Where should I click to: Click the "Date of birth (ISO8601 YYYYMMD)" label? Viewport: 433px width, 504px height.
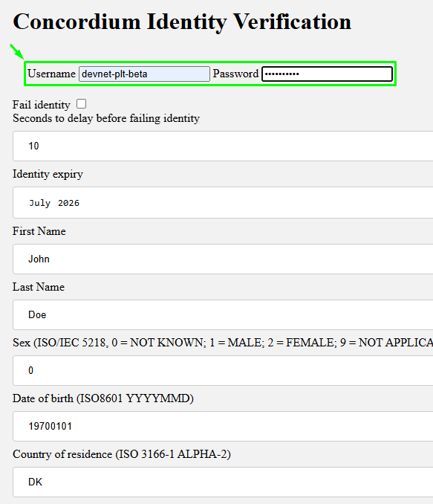(103, 398)
